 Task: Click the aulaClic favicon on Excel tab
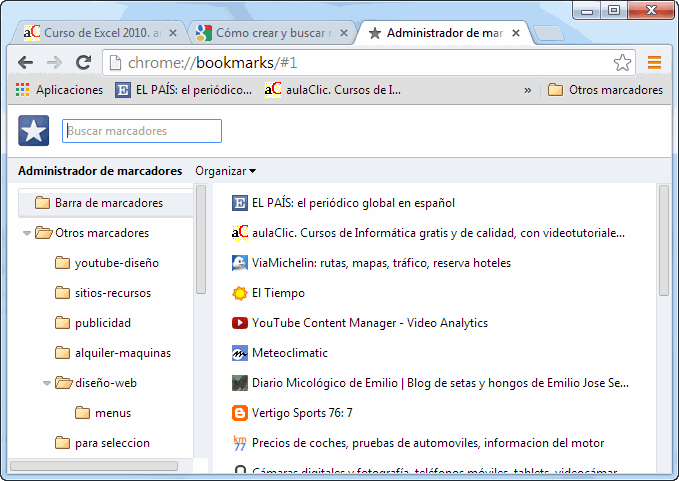[32, 33]
